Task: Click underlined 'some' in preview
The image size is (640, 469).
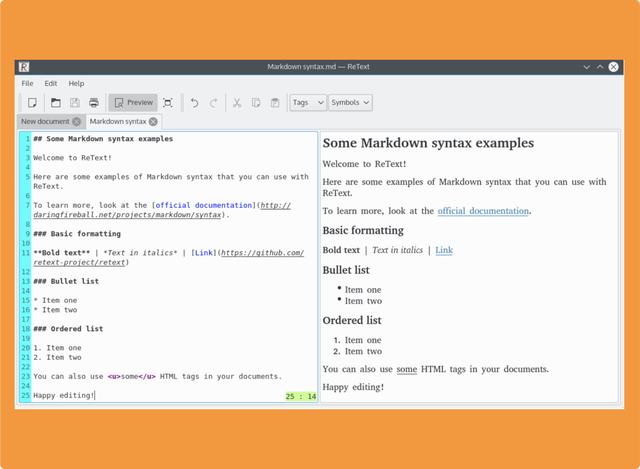Action: click(x=407, y=369)
